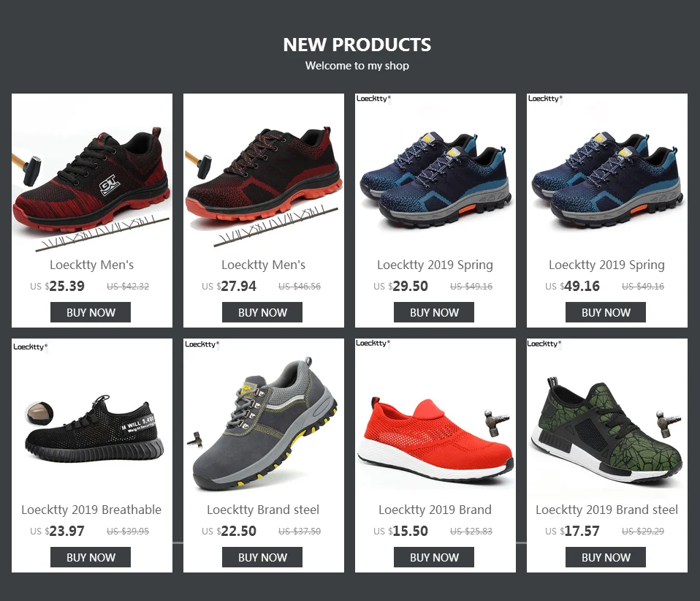Click BUY NOW under the $25.39 shoe
Viewport: 700px width, 601px height.
(x=90, y=312)
